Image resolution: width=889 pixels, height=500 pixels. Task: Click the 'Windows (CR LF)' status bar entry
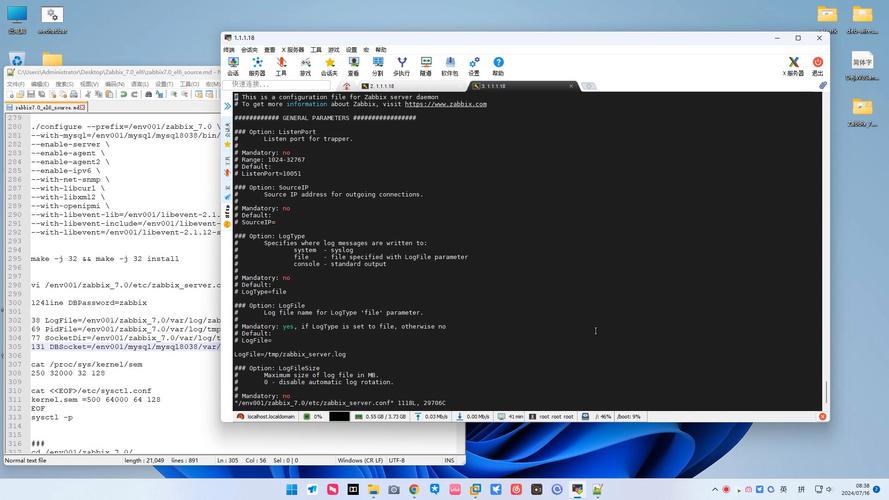coord(360,461)
